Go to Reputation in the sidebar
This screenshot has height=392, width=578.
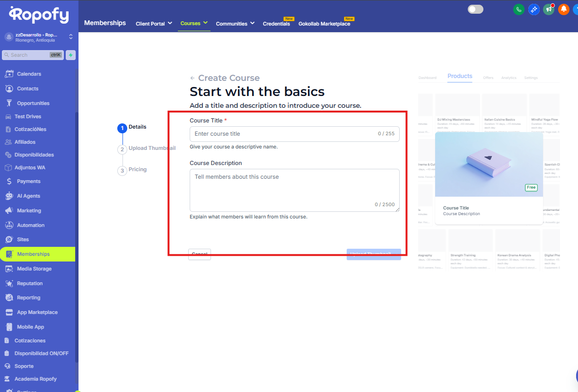click(x=30, y=283)
